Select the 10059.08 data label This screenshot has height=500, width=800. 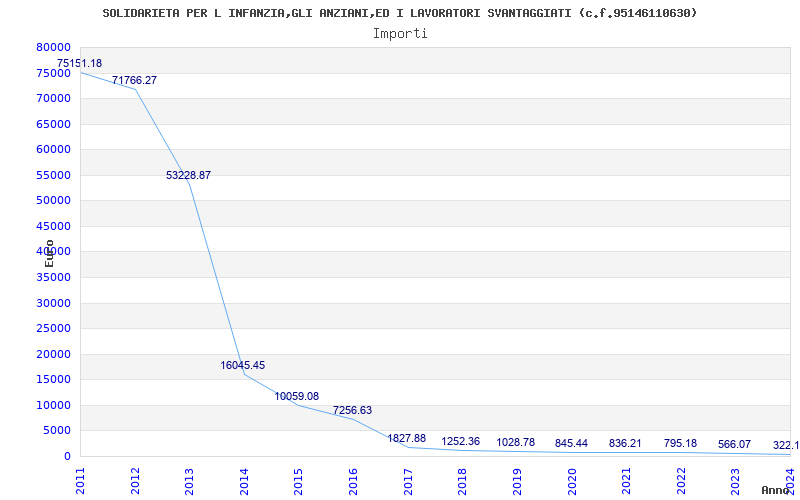296,396
